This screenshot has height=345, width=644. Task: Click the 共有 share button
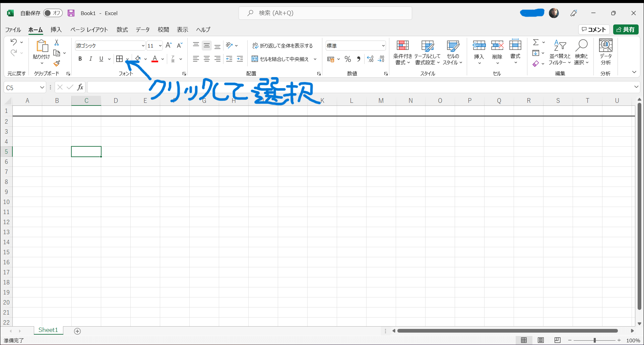(x=626, y=29)
